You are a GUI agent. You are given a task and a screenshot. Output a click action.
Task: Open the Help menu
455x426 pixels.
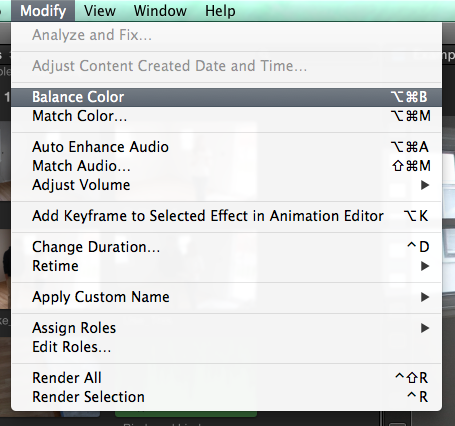[x=220, y=11]
